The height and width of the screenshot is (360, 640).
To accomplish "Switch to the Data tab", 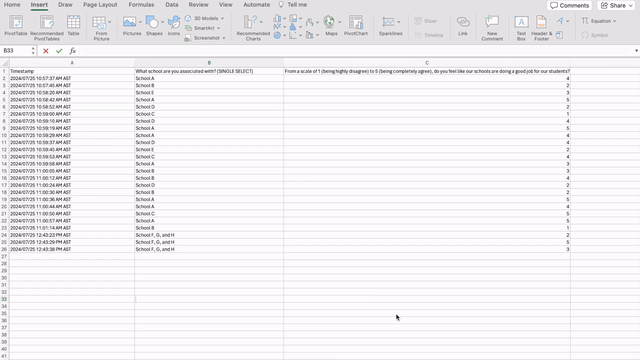I will coord(172,5).
